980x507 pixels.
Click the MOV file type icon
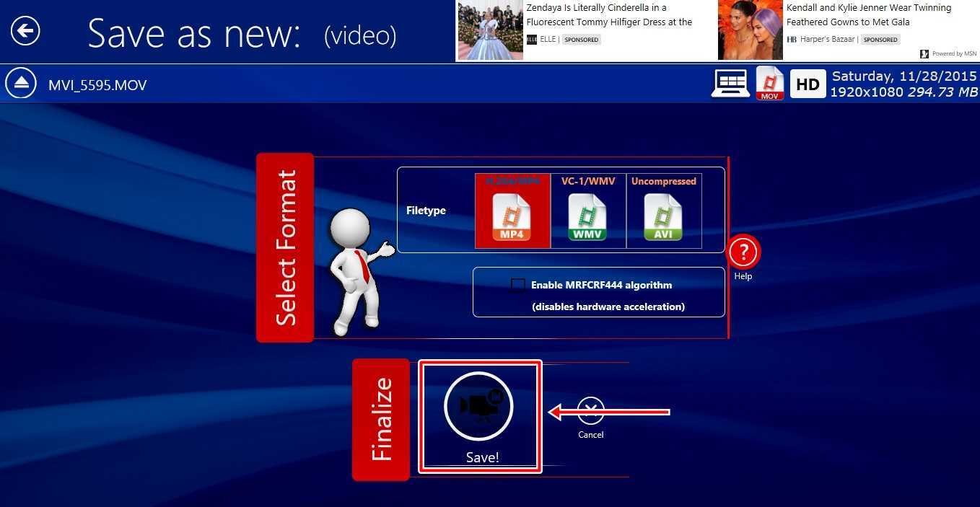click(x=770, y=83)
